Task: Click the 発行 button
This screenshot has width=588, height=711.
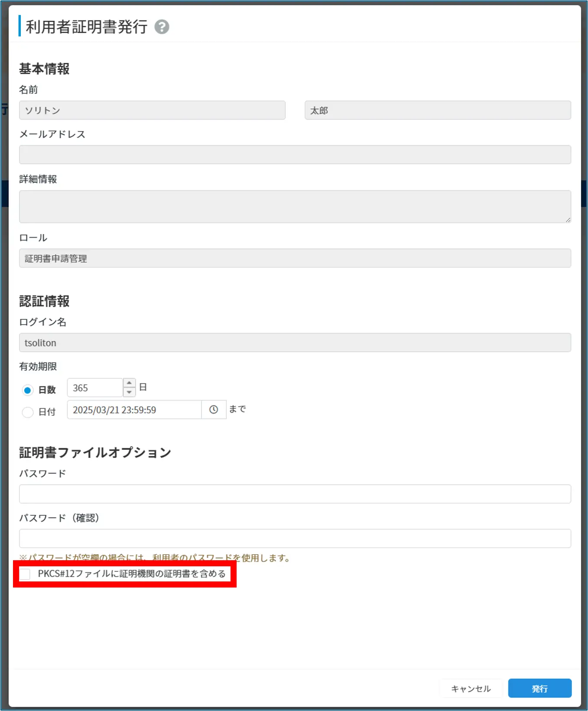Action: click(539, 688)
